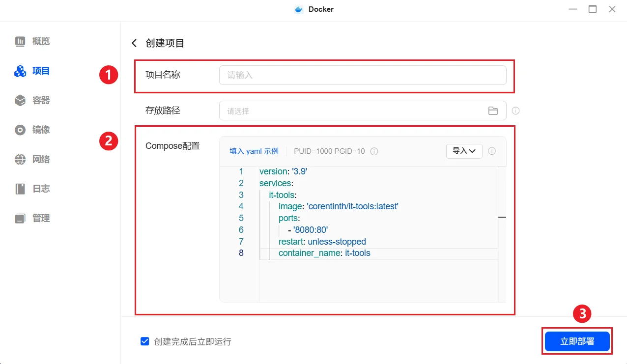Click the Overview (概览) sidebar icon
627x364 pixels.
[20, 41]
